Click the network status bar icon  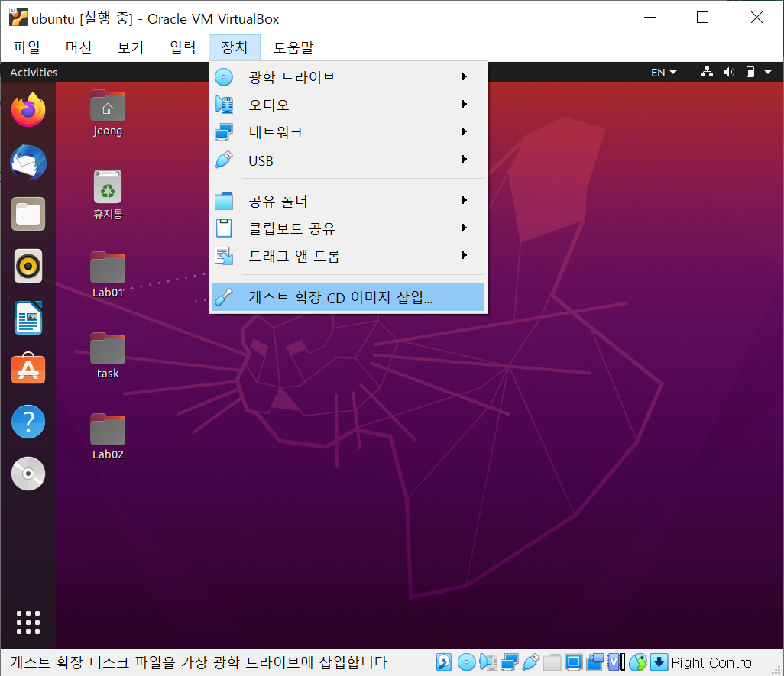[x=509, y=662]
